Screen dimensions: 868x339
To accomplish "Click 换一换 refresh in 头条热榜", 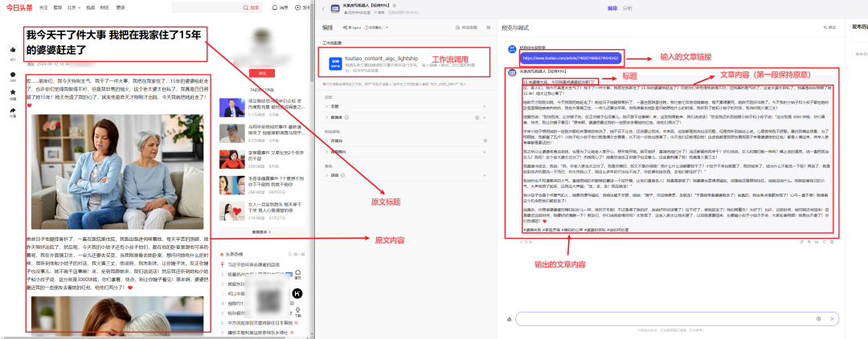I will 297,254.
